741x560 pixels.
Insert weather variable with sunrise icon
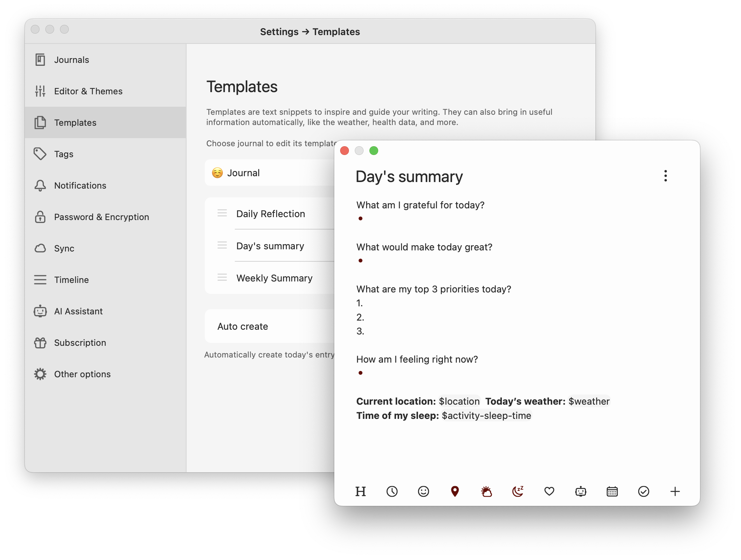487,491
